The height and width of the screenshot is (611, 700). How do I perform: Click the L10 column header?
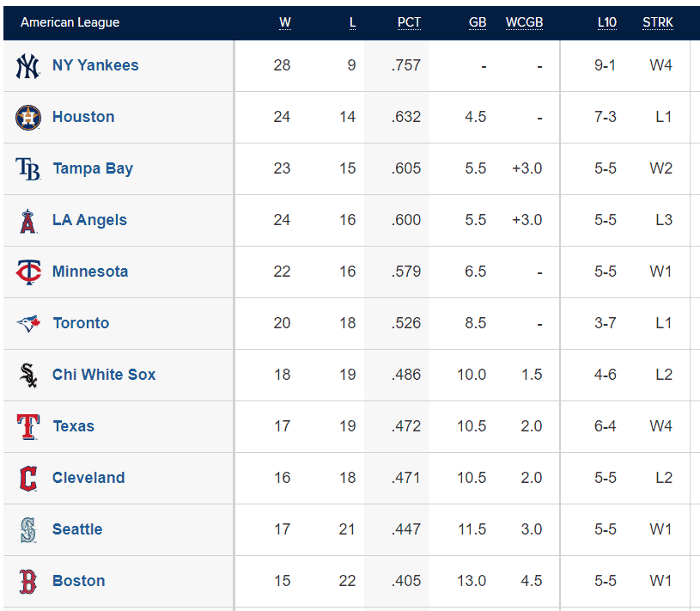point(607,22)
